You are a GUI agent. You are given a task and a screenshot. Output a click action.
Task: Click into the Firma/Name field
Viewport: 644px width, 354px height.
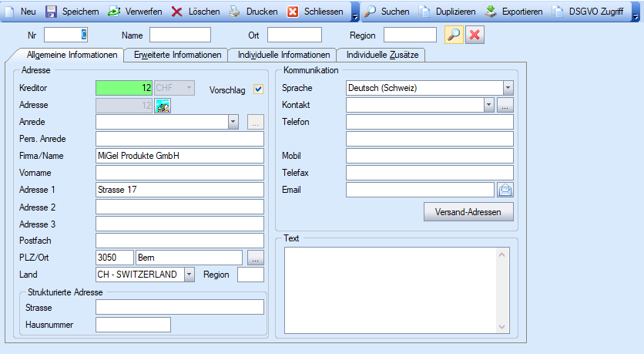tap(179, 156)
